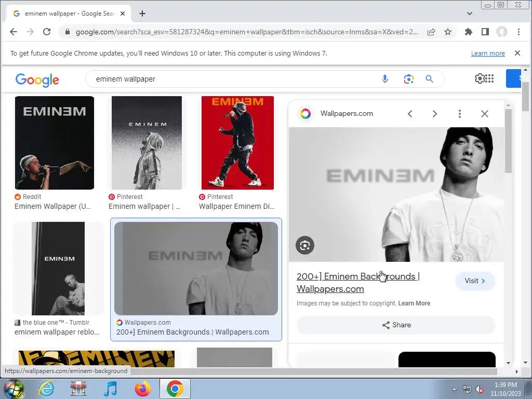Screen dimensions: 532x399
Task: Click the horizontal scrollbar at page bottom
Action: 314,371
